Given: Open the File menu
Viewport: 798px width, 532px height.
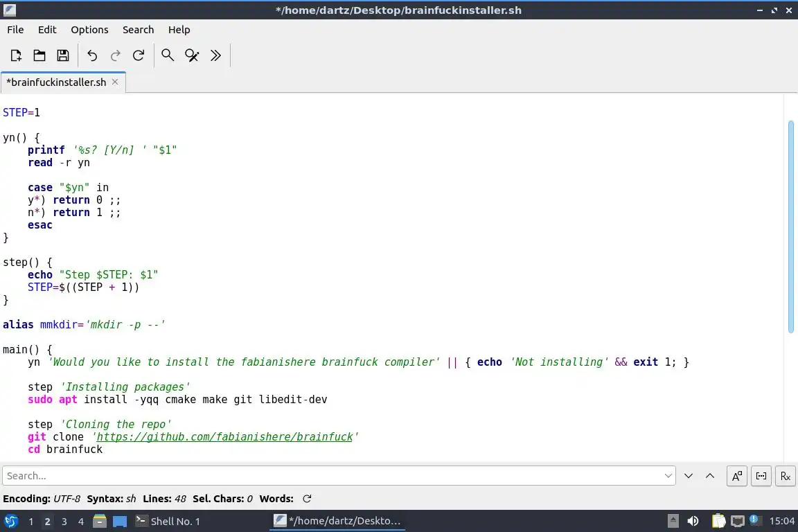Looking at the screenshot, I should pyautogui.click(x=15, y=30).
